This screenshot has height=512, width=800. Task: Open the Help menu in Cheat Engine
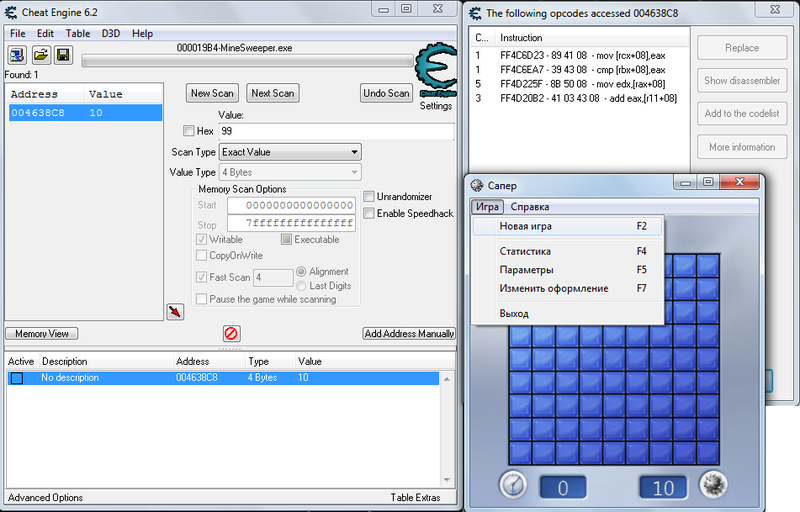142,33
